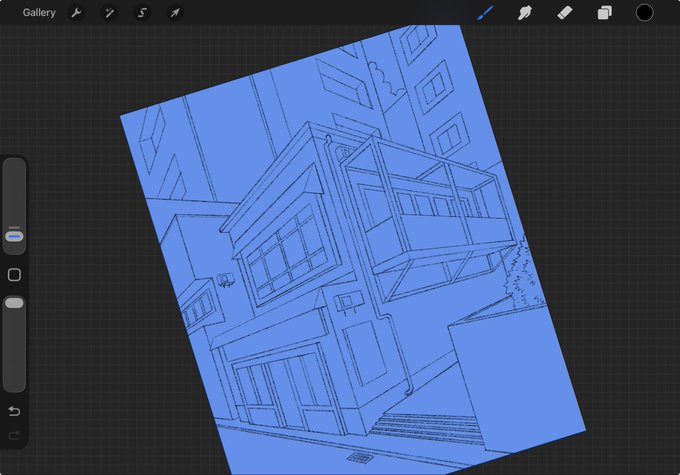This screenshot has height=475, width=680.
Task: Click the brush size slider handle
Action: coord(14,236)
